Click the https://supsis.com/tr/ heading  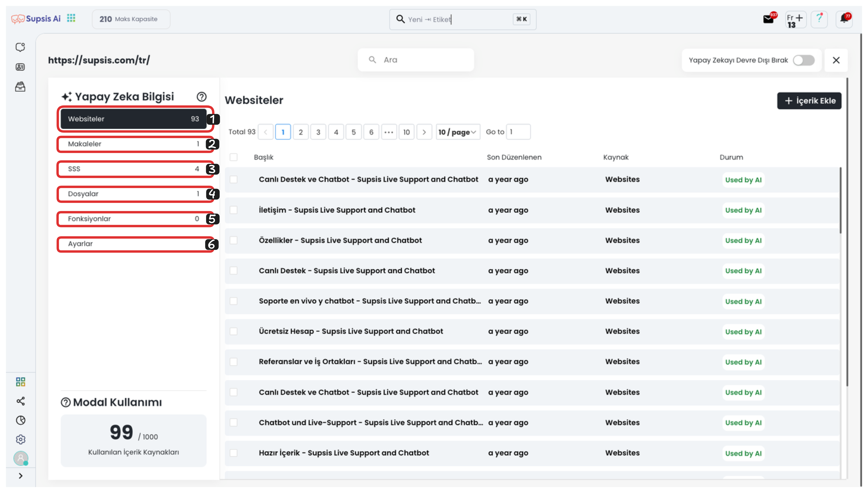[99, 60]
